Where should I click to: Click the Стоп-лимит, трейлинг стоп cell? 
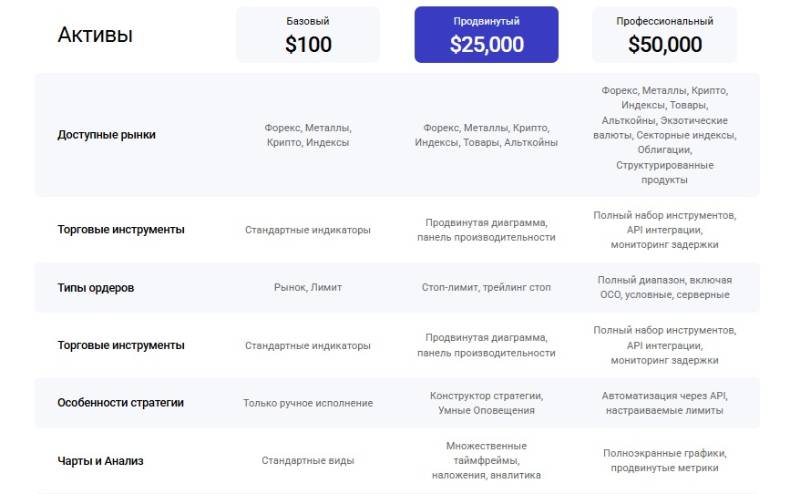[x=486, y=288]
